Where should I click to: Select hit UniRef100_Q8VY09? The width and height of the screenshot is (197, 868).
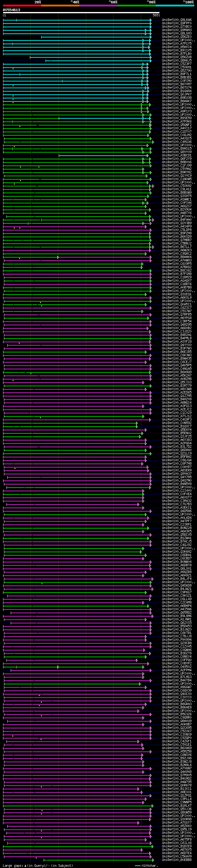pos(177,151)
